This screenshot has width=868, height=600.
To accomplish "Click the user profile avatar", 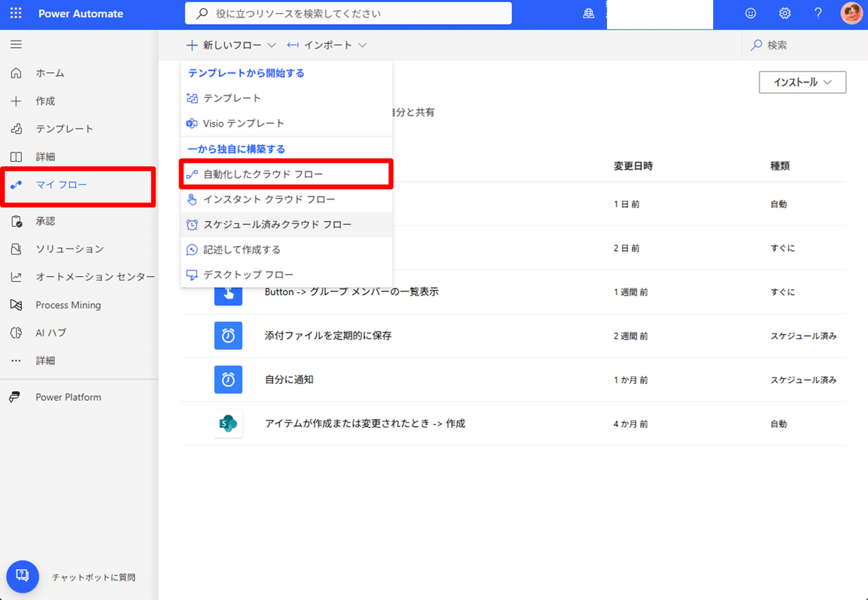I will pos(851,13).
